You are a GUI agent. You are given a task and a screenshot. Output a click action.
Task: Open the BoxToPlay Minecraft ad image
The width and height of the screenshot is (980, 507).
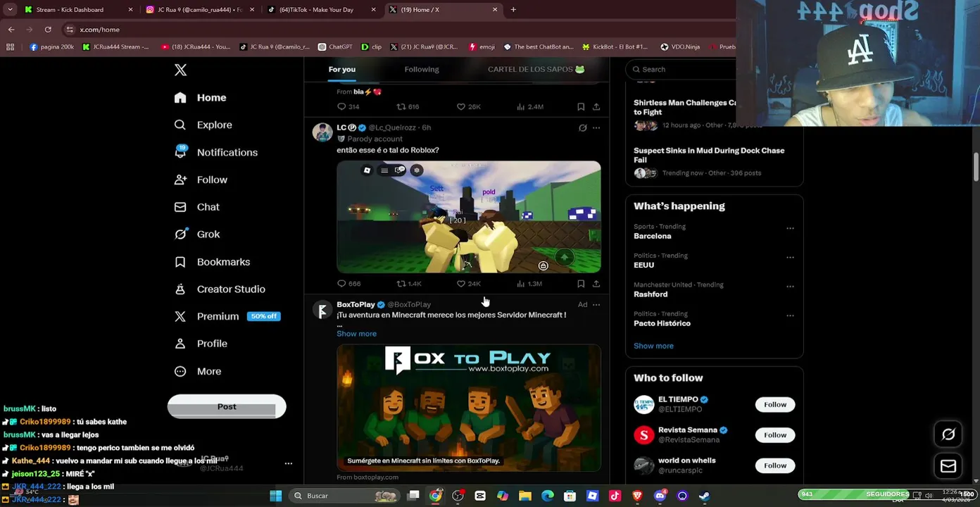tap(469, 408)
